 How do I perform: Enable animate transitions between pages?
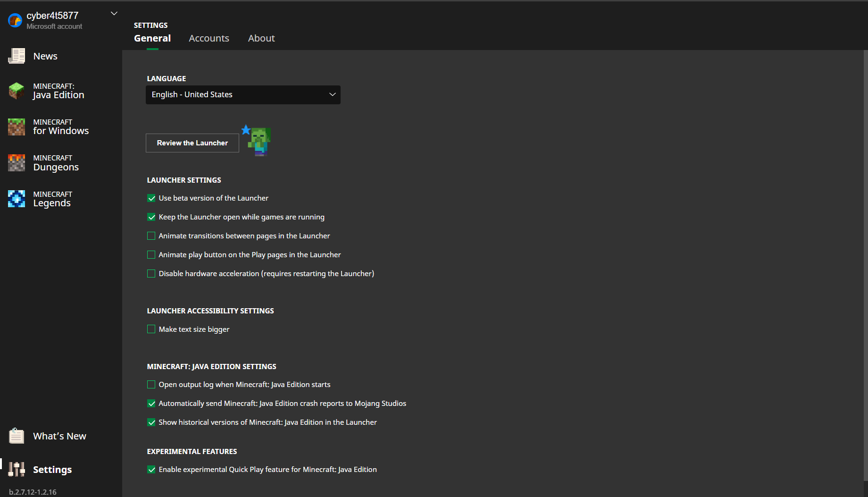click(x=151, y=236)
